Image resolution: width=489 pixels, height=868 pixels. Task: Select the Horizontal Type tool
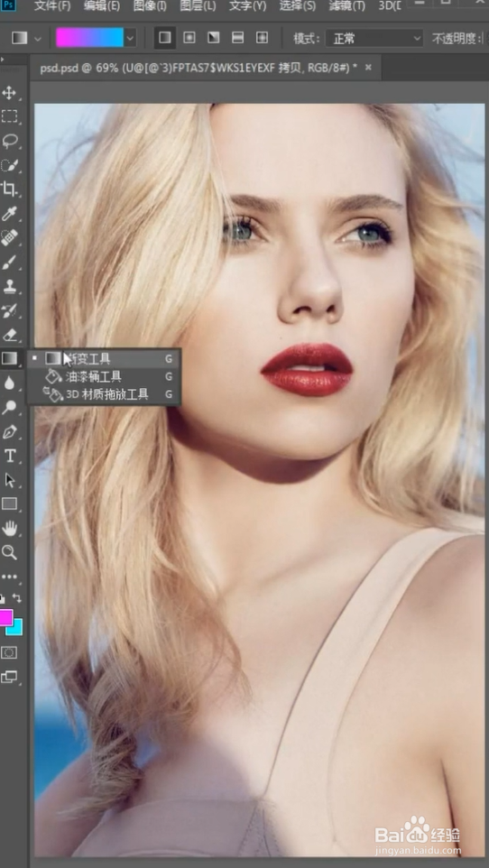point(9,457)
